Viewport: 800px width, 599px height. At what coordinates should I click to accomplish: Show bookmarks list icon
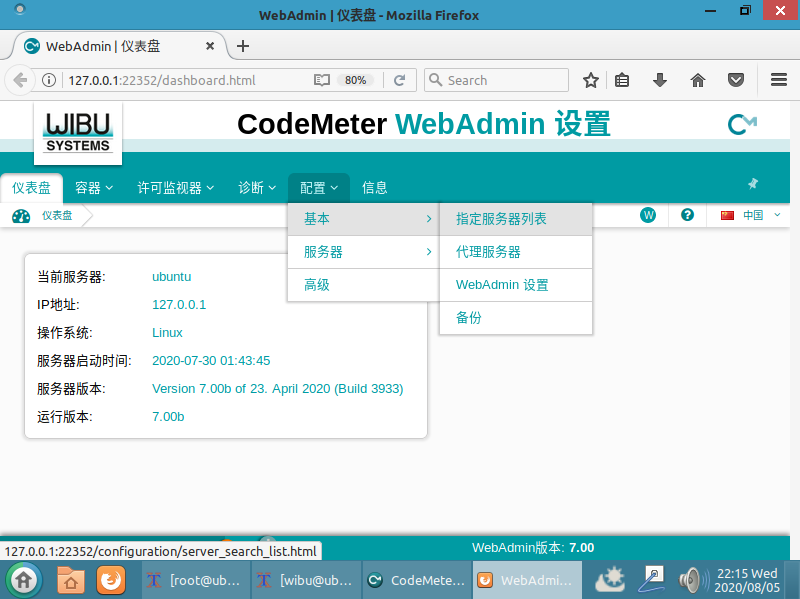point(621,80)
